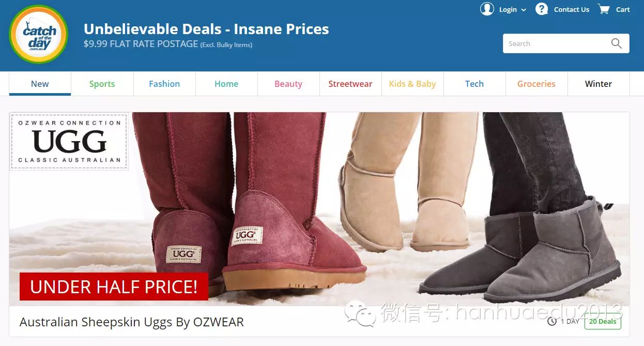Go to the Home category tab
This screenshot has height=346, width=644.
[x=226, y=84]
